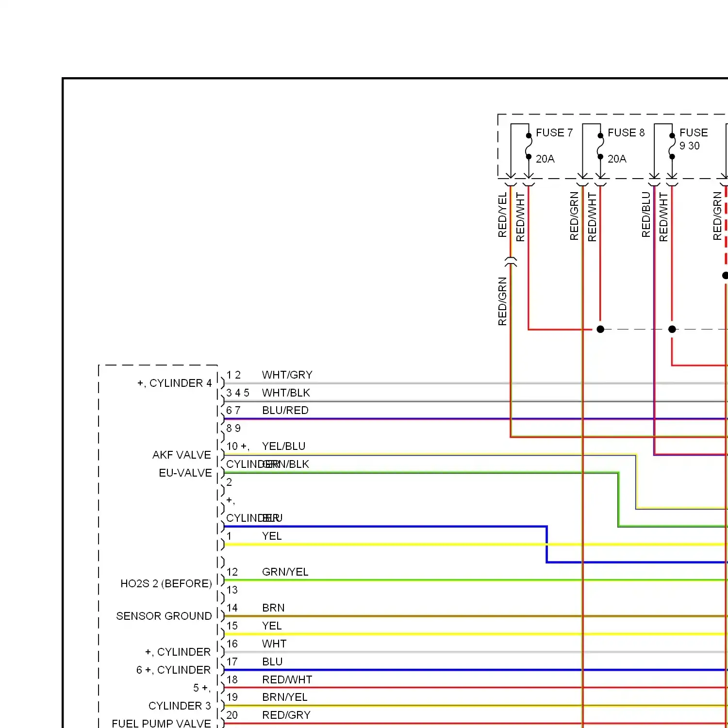Select the FUSE 9 30 label

point(694,139)
